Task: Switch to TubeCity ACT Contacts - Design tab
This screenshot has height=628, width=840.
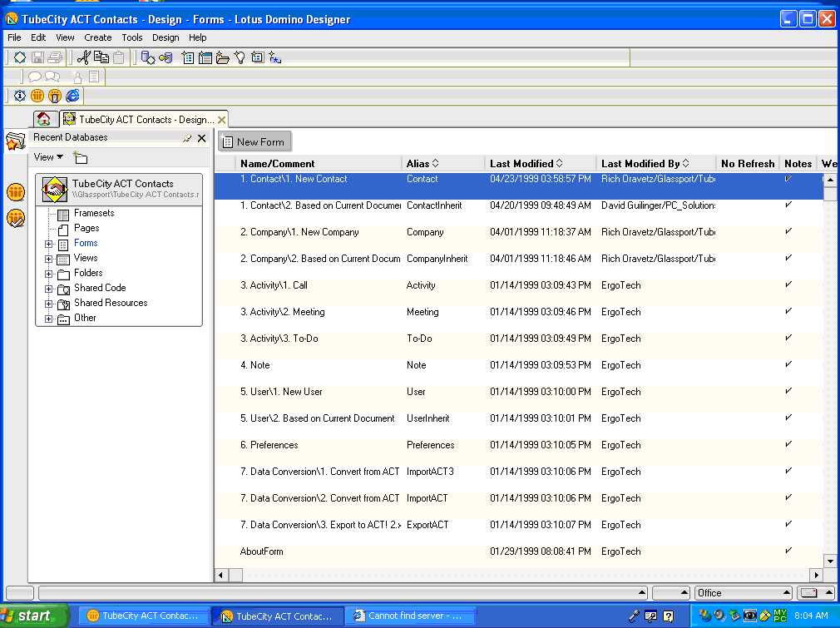Action: pos(144,120)
